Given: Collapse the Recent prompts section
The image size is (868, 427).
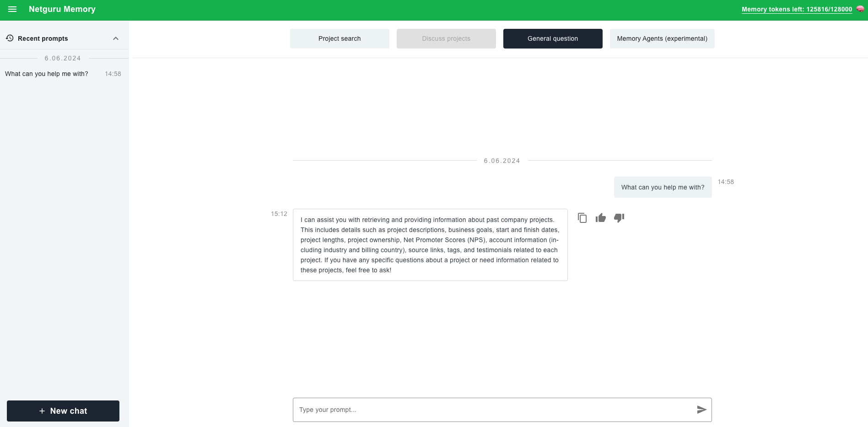Looking at the screenshot, I should click(116, 38).
